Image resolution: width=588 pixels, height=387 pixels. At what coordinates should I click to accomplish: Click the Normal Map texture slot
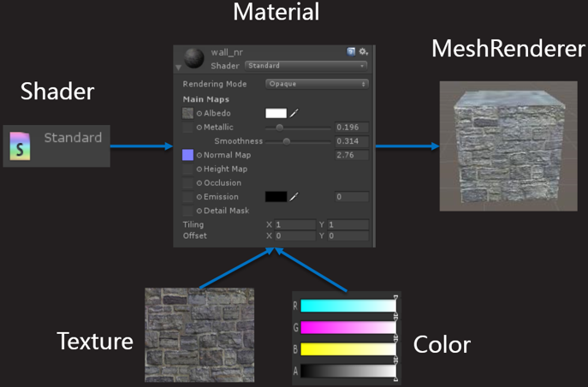188,155
